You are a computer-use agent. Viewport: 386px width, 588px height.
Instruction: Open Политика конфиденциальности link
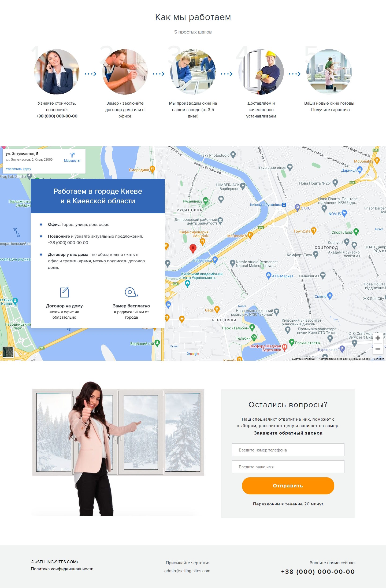62,569
